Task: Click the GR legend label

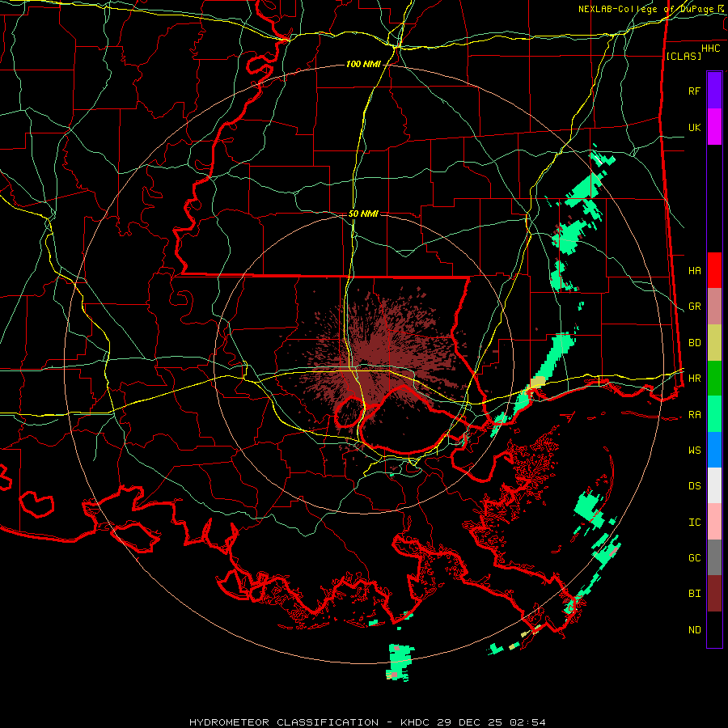Action: click(x=695, y=307)
